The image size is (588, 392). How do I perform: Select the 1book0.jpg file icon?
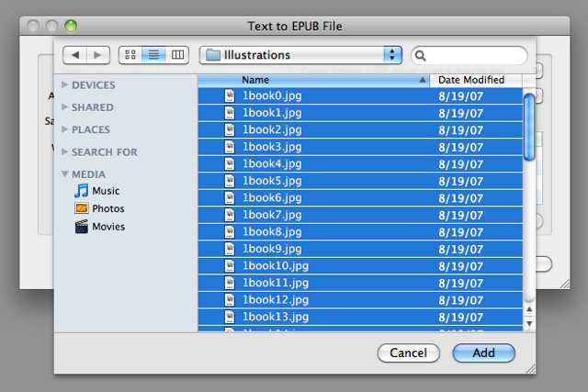[230, 95]
